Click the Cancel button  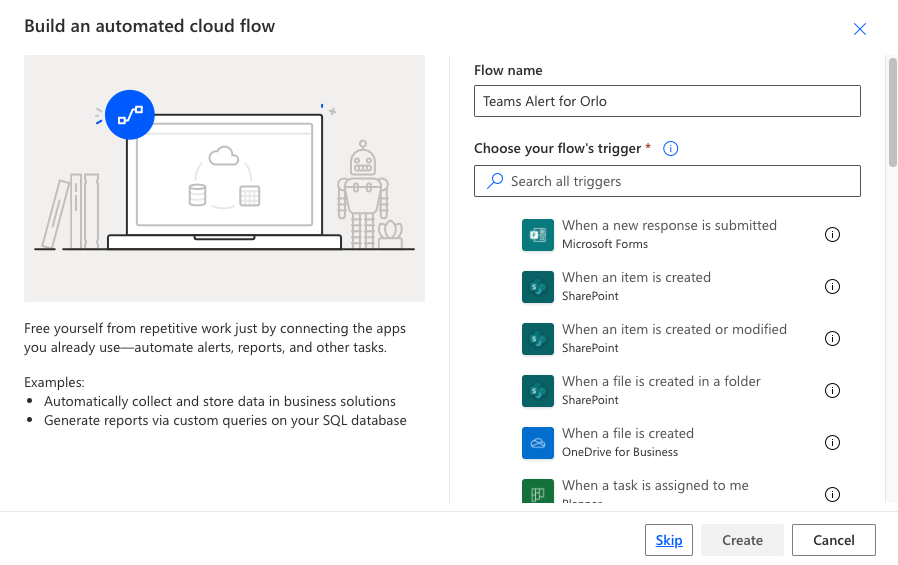[833, 540]
